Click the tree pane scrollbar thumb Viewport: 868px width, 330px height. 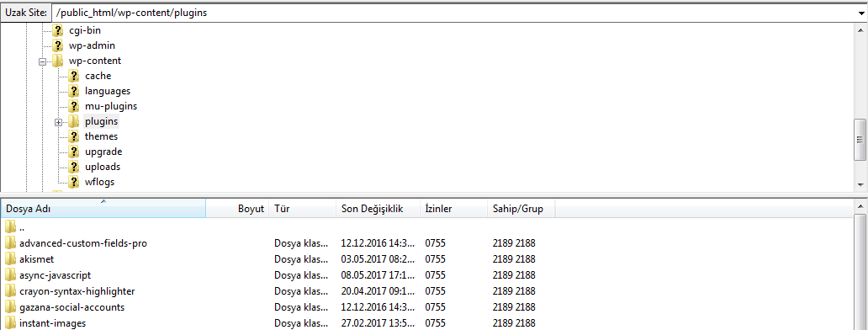[x=860, y=139]
